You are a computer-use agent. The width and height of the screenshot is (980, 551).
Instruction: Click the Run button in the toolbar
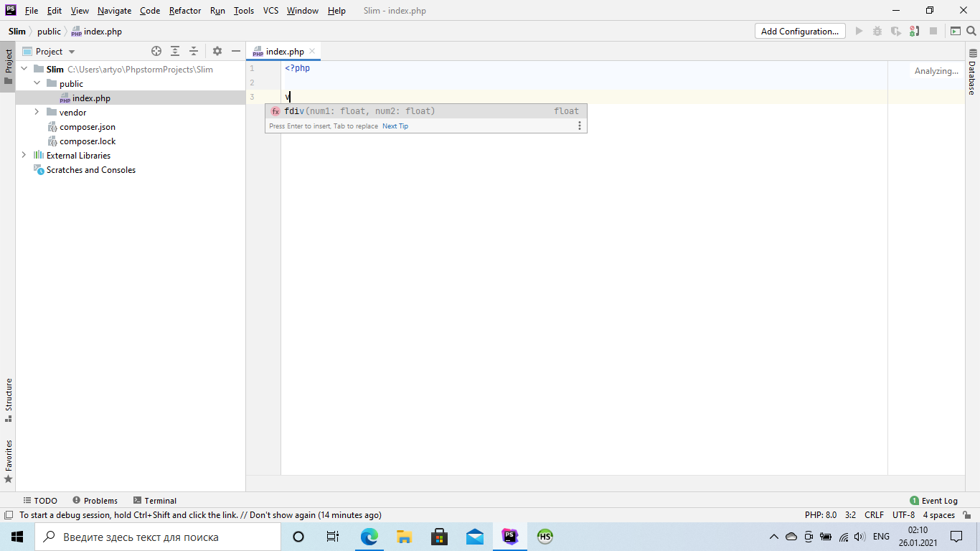[859, 31]
